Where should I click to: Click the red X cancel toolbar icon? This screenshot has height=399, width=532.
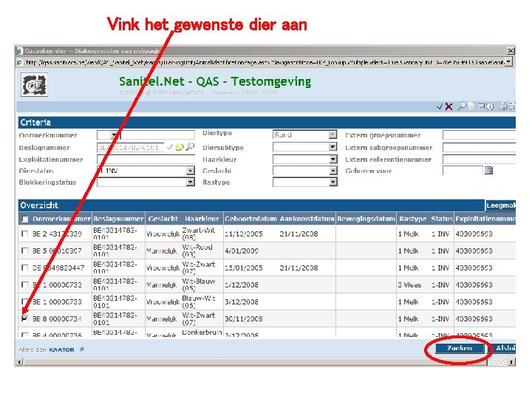tap(449, 106)
